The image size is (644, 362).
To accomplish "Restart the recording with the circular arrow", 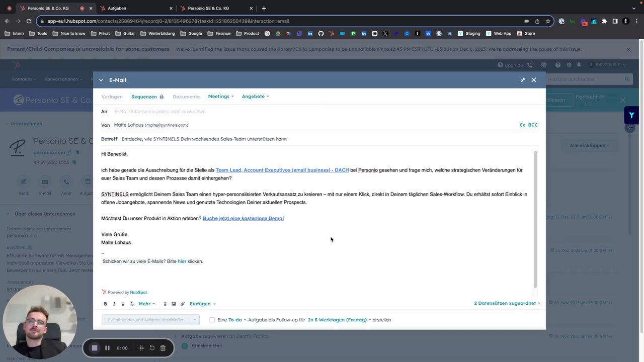I will pos(152,348).
